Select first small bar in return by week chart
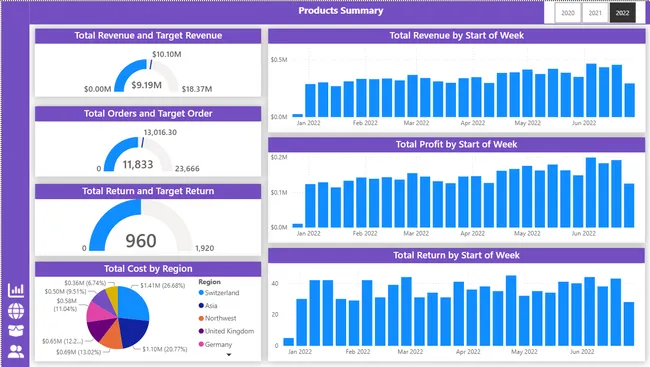Viewport: 650px width, 367px height. pyautogui.click(x=289, y=342)
